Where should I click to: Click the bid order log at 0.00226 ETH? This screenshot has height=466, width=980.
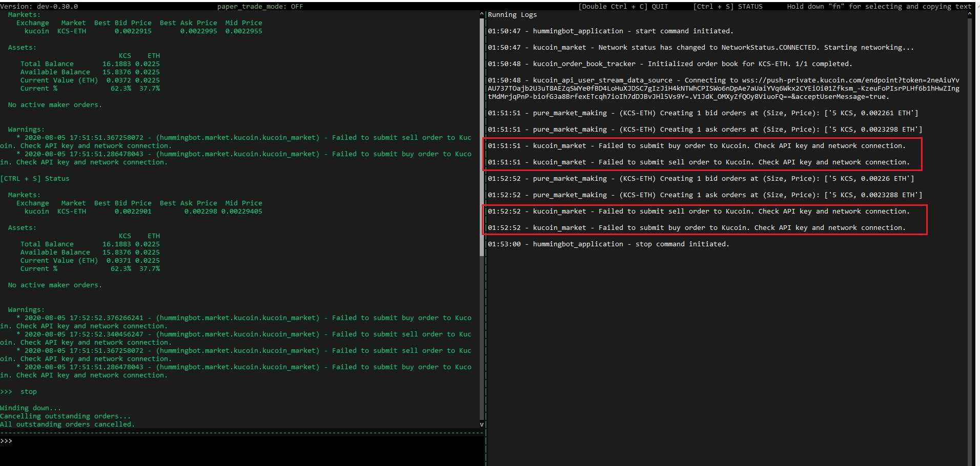(x=701, y=179)
